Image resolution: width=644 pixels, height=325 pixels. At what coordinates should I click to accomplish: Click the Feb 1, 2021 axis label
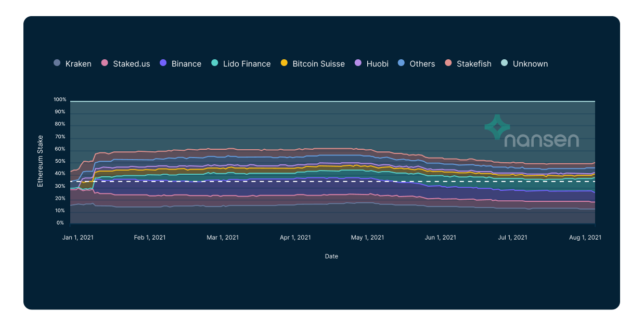pos(150,237)
